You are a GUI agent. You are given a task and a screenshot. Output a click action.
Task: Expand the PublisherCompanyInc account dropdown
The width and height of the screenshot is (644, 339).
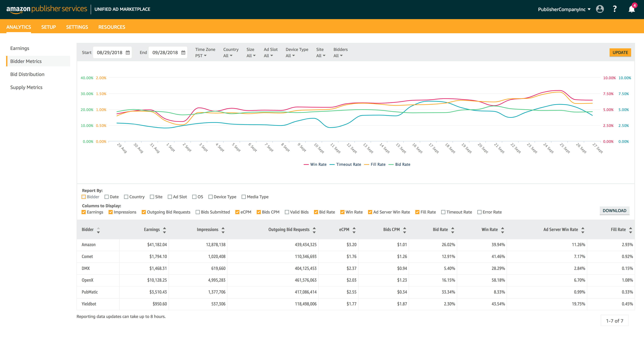point(564,9)
